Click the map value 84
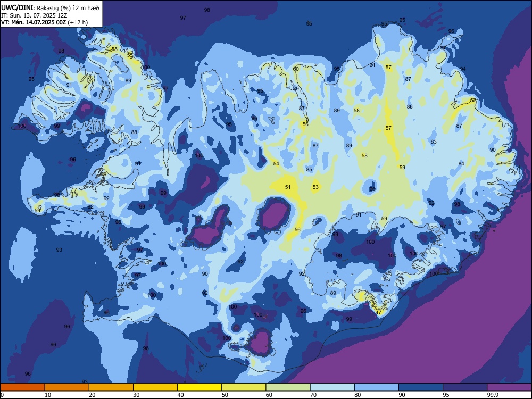The image size is (532, 399). click(461, 163)
